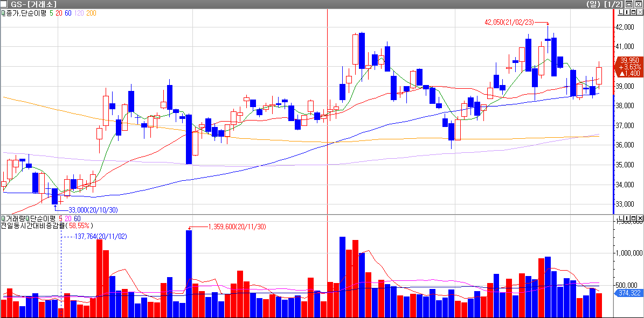Click the vertical bar button in the volume pane
Viewport: 644px width, 318px height.
[627, 217]
